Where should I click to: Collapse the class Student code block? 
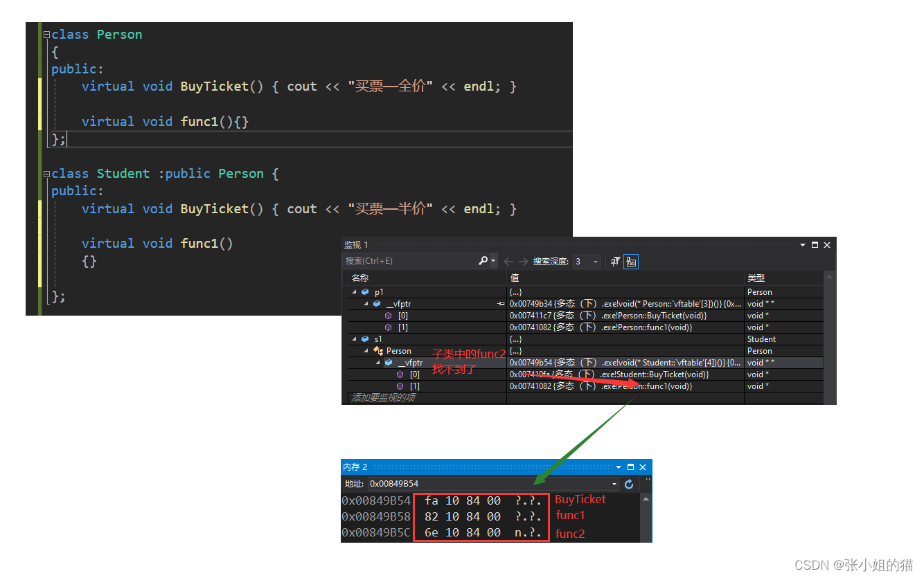tap(46, 174)
